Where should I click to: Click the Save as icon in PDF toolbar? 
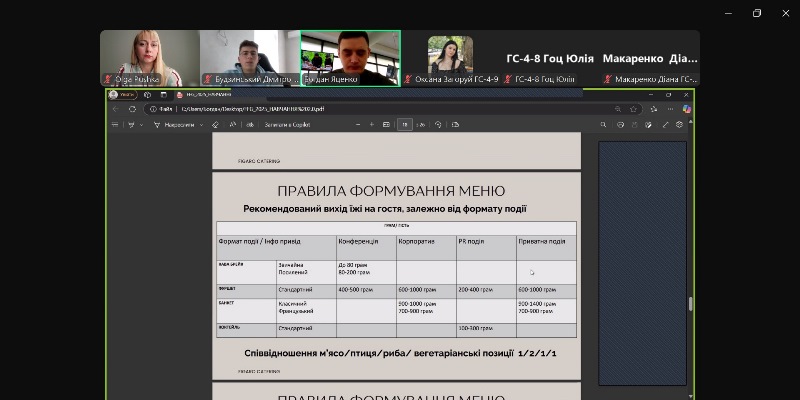point(648,124)
